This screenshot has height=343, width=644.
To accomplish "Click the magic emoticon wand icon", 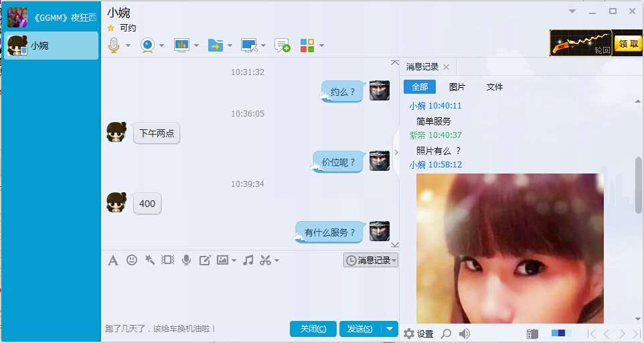I will pyautogui.click(x=149, y=260).
